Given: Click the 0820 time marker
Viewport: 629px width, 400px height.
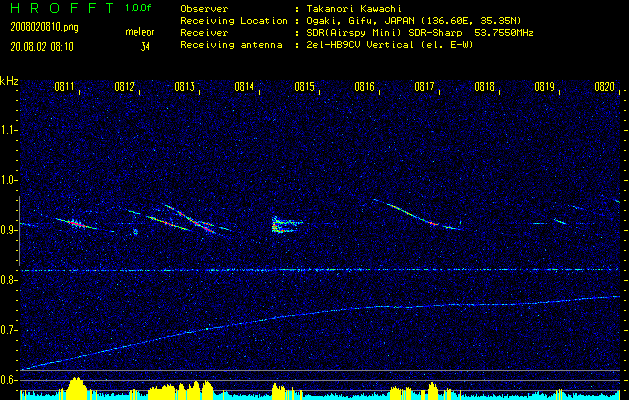Looking at the screenshot, I should click(x=605, y=87).
